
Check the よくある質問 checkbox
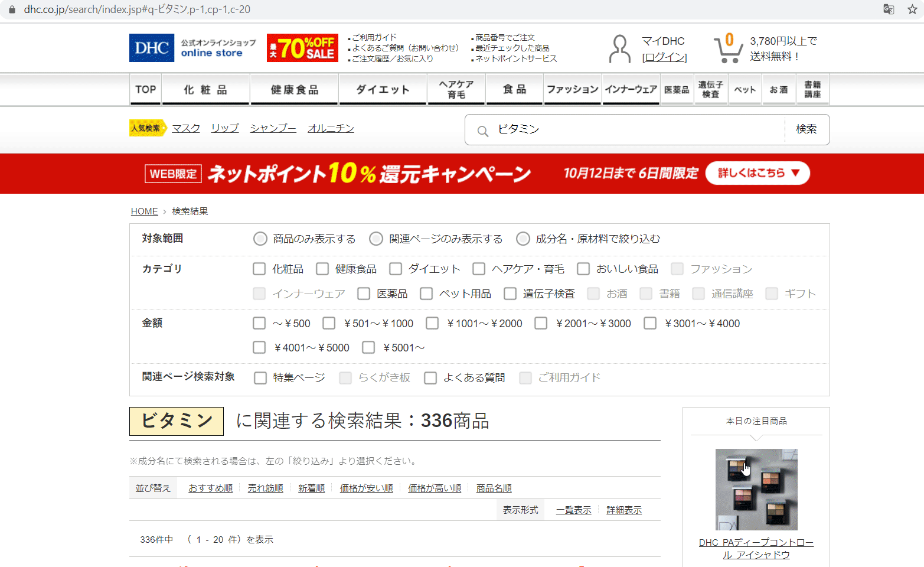(430, 377)
